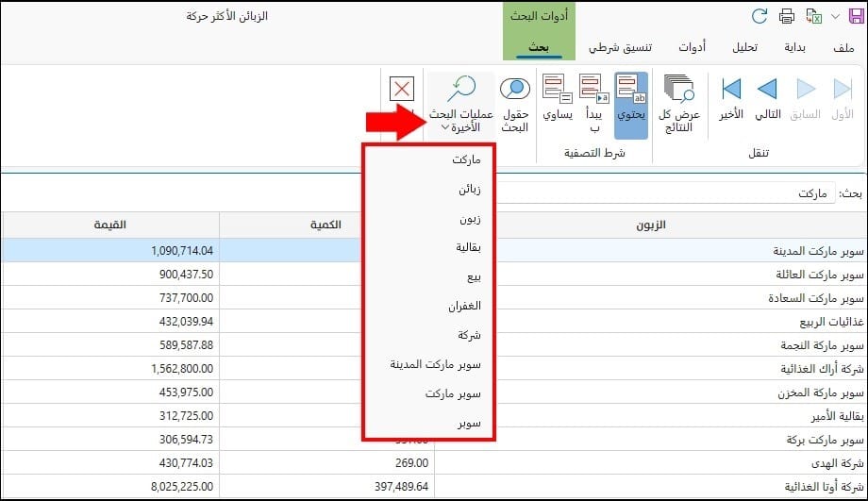Open حقول البحث search fields

(515, 104)
